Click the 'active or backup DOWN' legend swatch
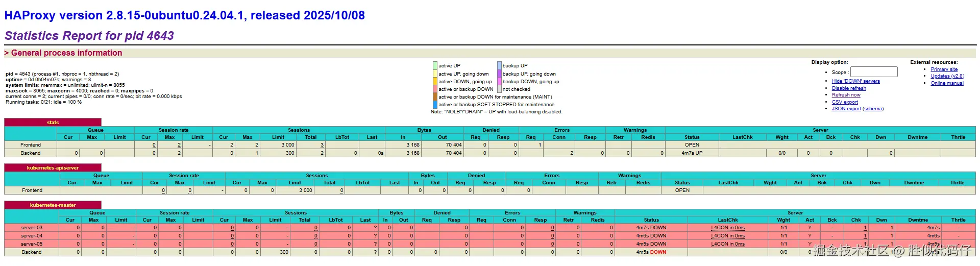The width and height of the screenshot is (980, 266). tap(435, 89)
